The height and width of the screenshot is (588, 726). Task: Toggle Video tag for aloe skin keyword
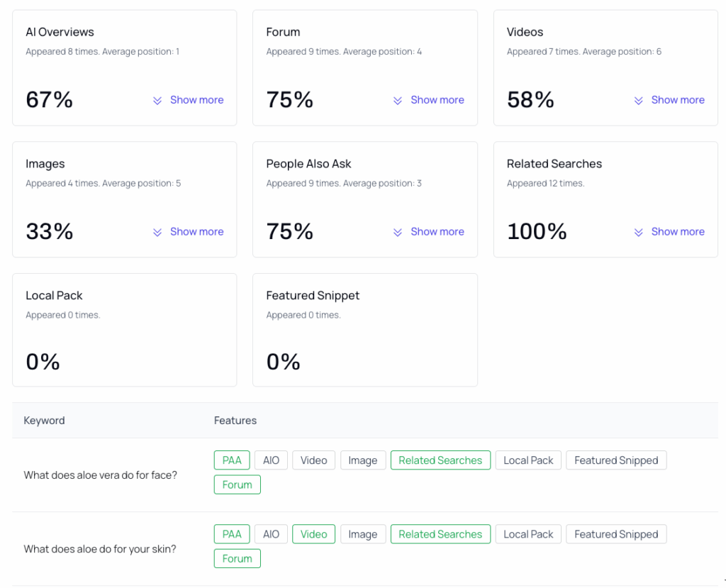313,534
